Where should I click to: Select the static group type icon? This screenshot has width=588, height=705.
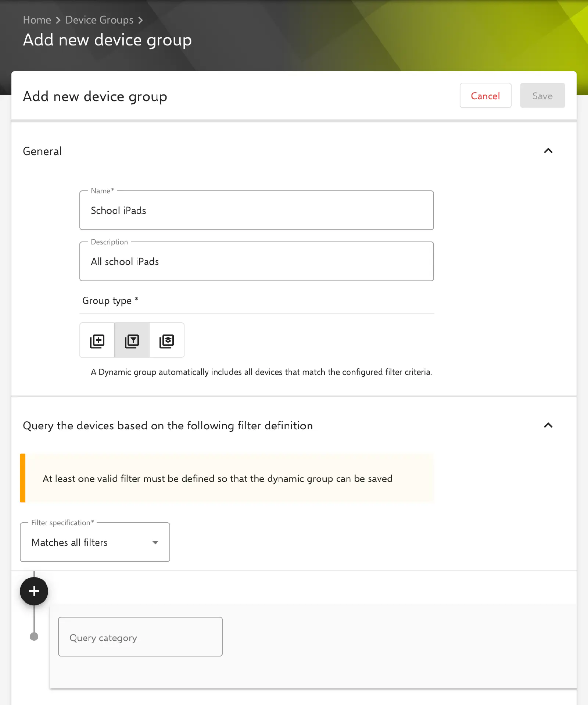(97, 341)
